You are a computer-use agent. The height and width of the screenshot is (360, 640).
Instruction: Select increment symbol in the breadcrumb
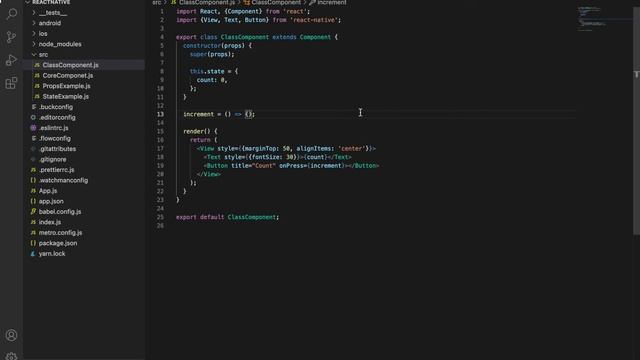coord(331,2)
